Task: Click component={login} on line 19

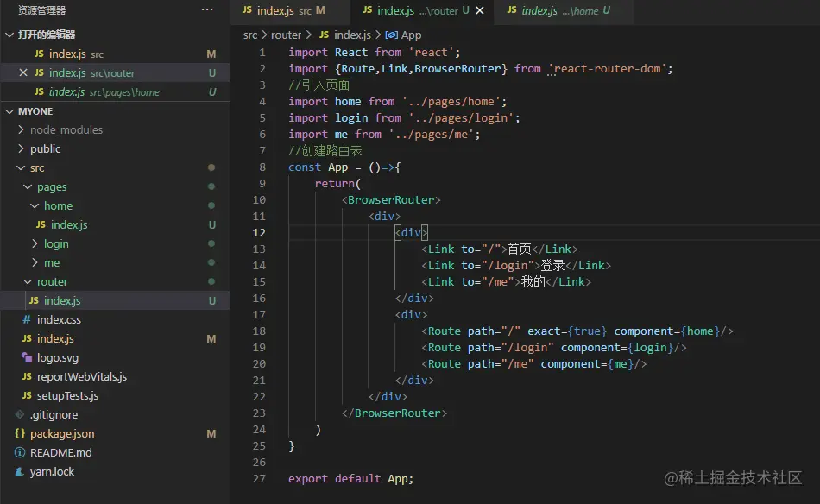Action: coord(617,348)
